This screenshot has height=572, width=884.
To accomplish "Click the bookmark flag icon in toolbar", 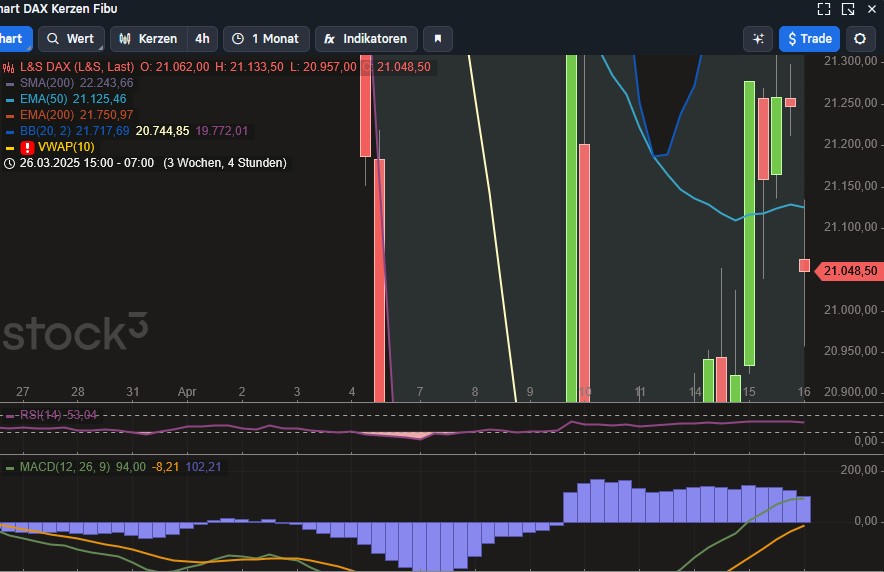I will pyautogui.click(x=437, y=39).
